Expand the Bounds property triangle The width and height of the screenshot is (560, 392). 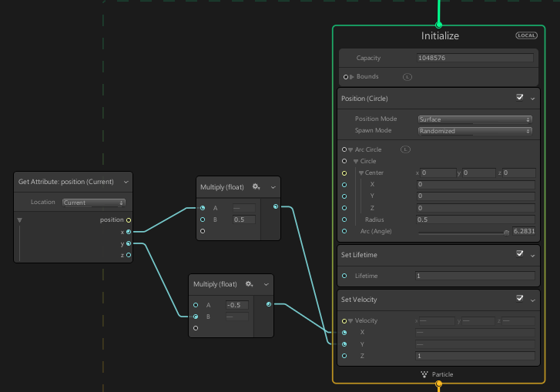tap(352, 77)
